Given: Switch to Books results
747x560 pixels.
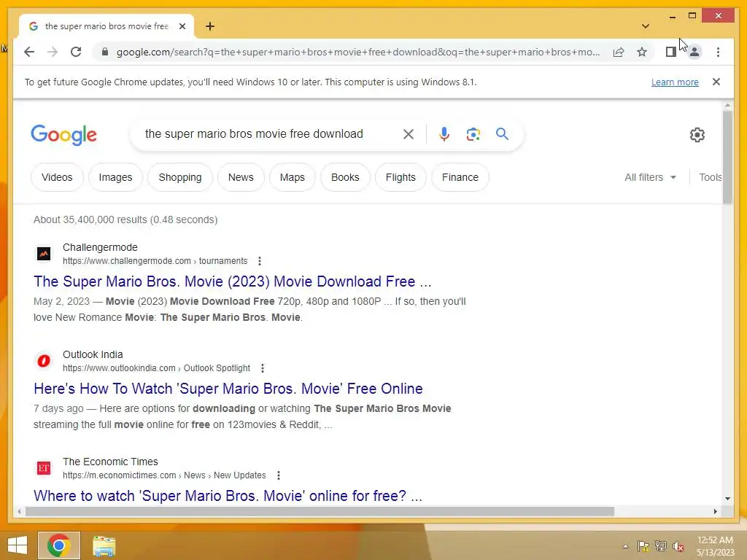Looking at the screenshot, I should (x=345, y=177).
